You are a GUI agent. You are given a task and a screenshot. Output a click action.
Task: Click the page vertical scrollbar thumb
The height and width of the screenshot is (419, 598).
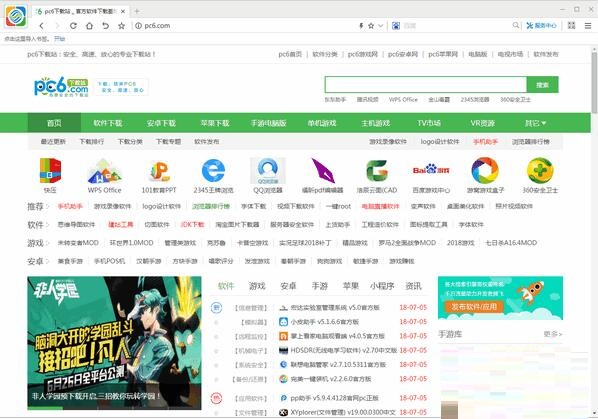tap(594, 83)
